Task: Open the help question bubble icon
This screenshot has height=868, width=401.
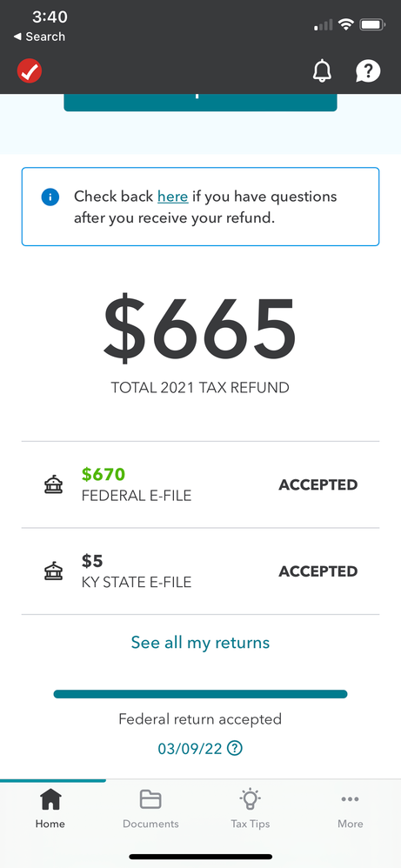Action: (x=368, y=70)
